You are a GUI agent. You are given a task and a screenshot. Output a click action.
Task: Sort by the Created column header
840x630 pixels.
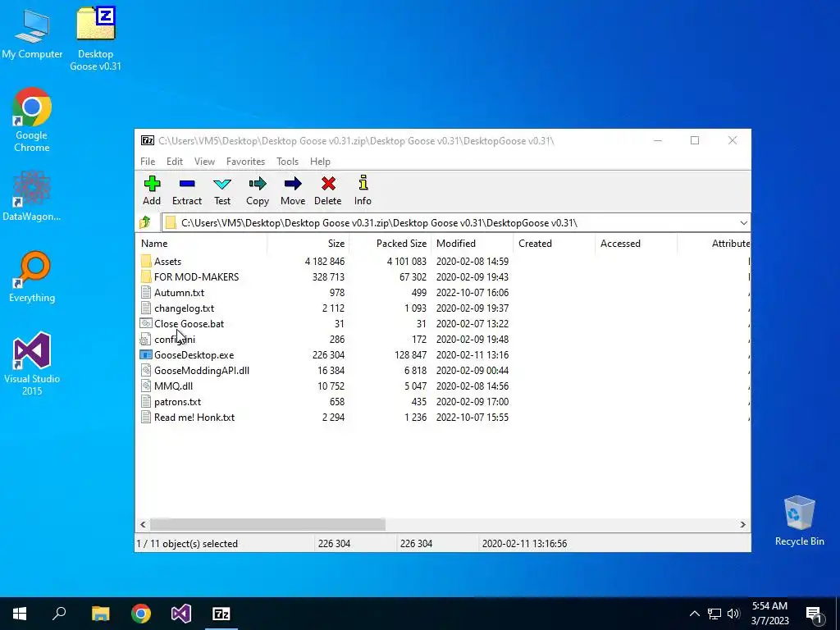[x=554, y=243]
